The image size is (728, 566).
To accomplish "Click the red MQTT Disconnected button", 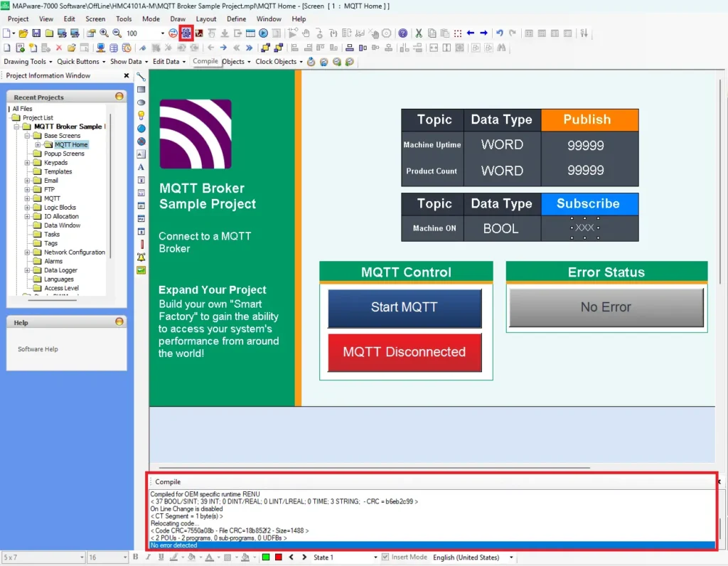I will [x=404, y=352].
